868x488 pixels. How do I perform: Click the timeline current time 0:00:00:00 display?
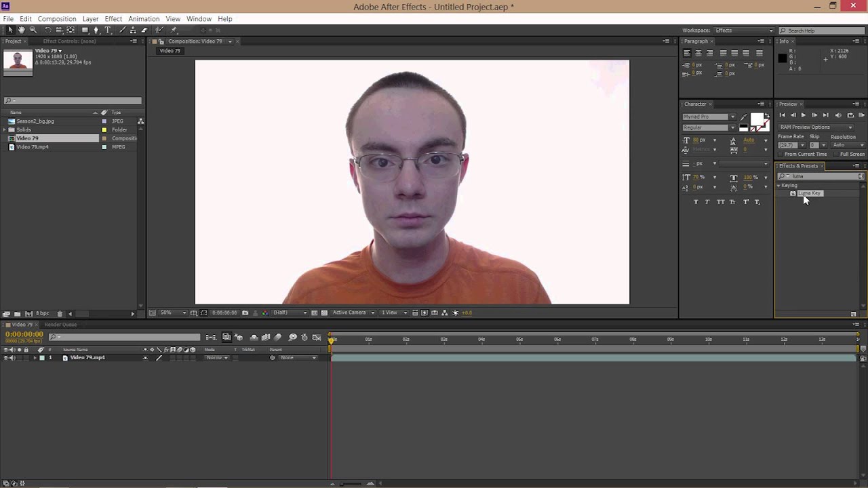(x=24, y=334)
